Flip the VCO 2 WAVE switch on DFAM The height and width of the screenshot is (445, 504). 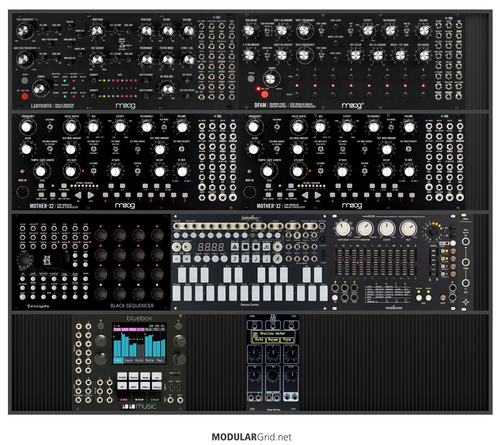pos(321,55)
